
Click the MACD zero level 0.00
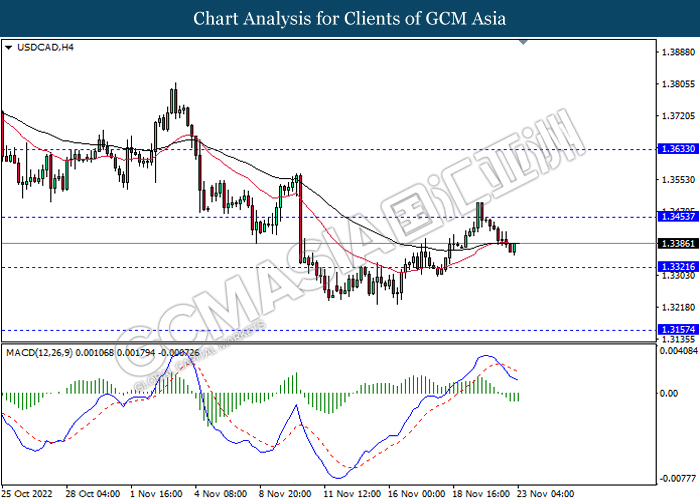pos(669,393)
